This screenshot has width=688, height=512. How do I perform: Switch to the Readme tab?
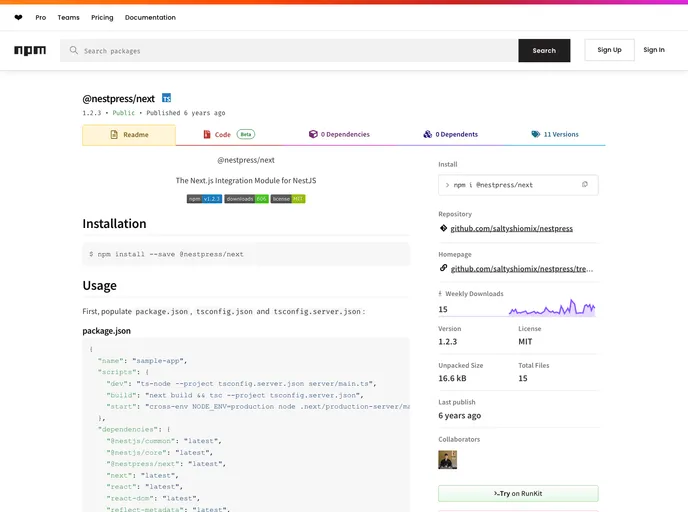[129, 135]
